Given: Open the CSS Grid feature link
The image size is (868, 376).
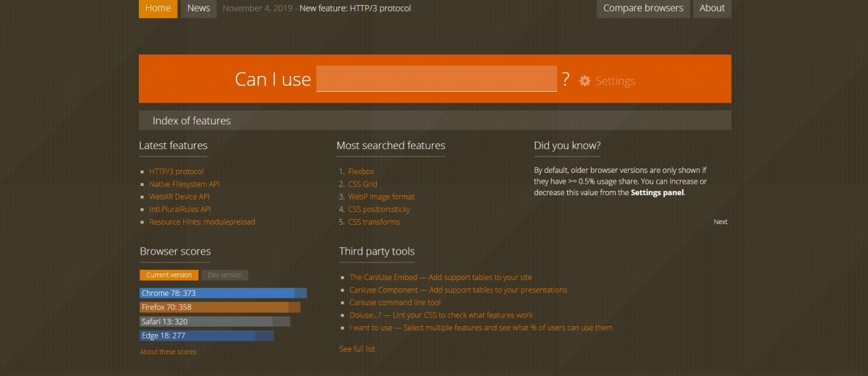Looking at the screenshot, I should click(x=362, y=184).
